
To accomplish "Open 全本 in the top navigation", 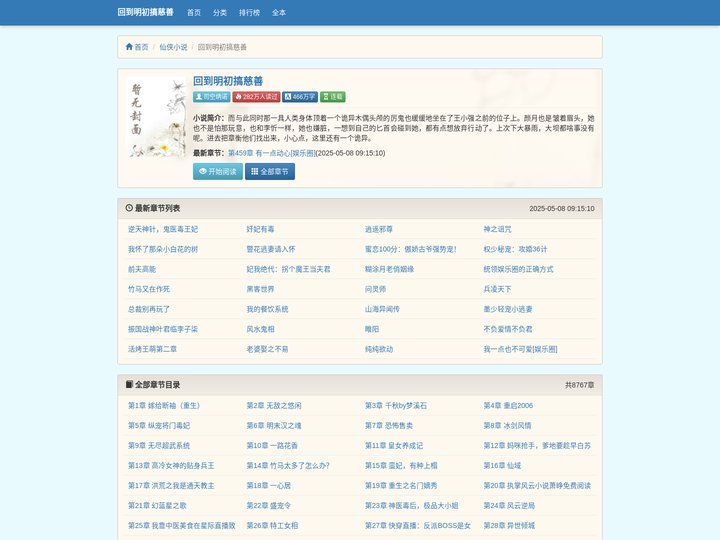I will [279, 13].
